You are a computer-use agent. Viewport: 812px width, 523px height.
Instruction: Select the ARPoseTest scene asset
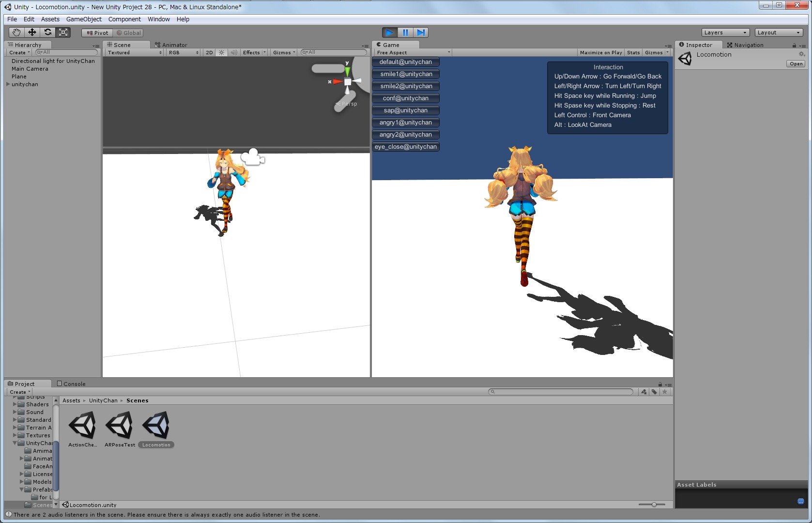[x=120, y=429]
